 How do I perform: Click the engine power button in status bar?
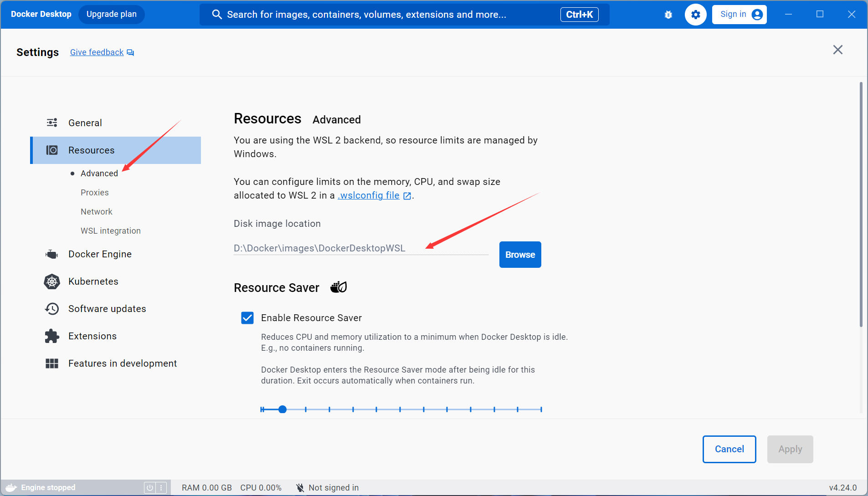pos(149,487)
